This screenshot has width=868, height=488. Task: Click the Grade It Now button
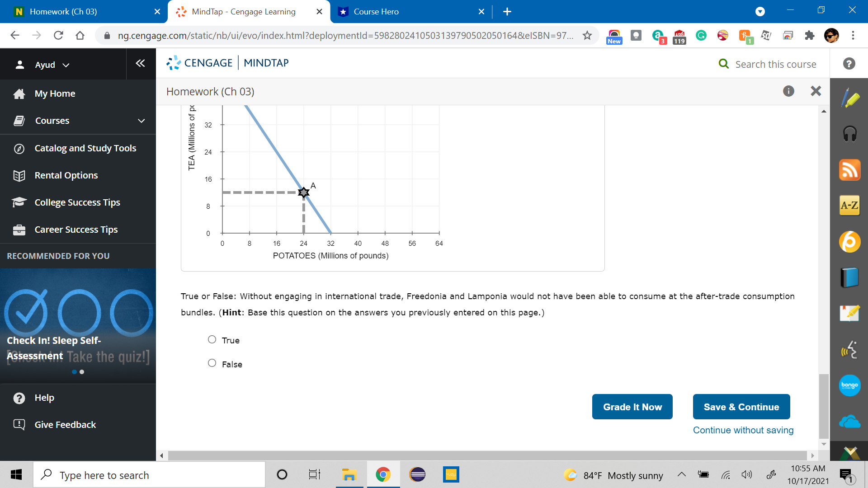pyautogui.click(x=632, y=407)
